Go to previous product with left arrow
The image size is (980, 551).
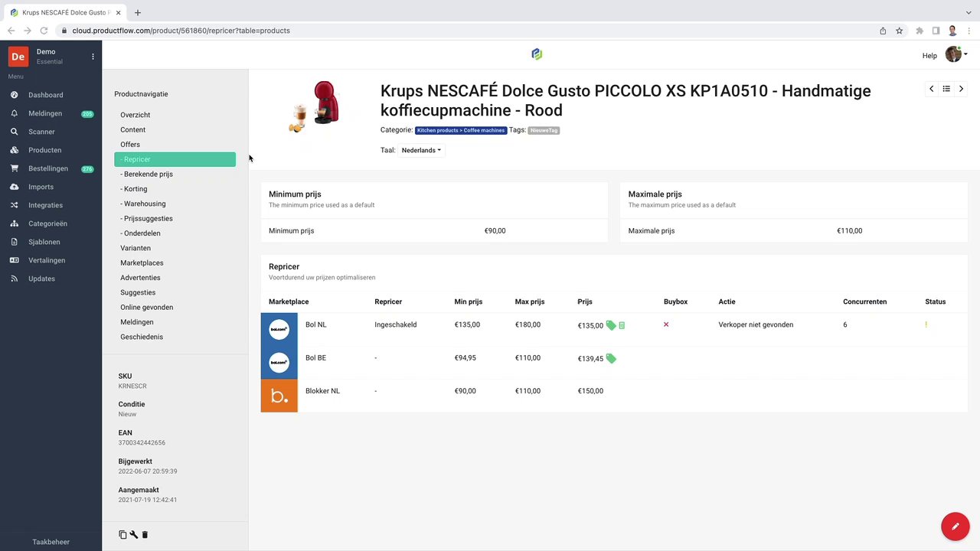click(931, 89)
